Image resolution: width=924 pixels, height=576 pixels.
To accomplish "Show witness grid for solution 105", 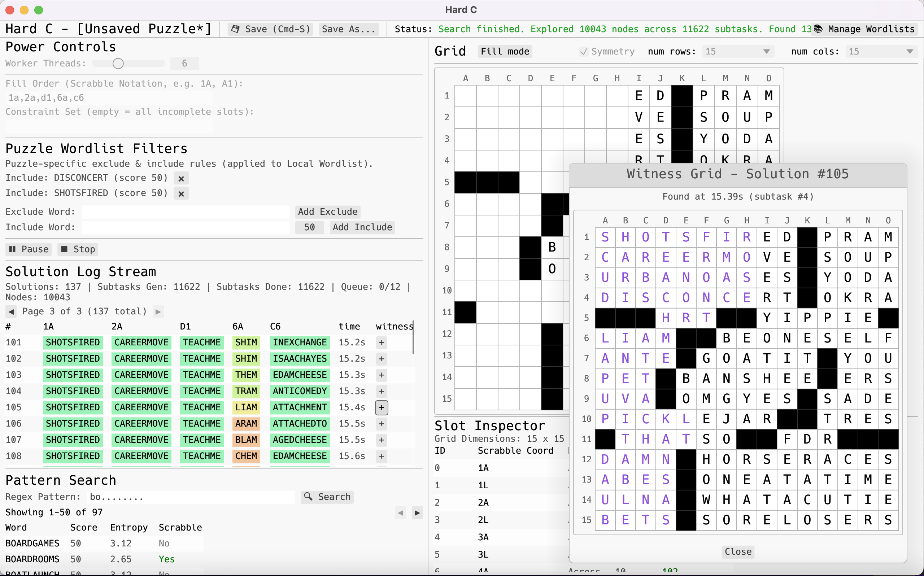I will tap(382, 407).
